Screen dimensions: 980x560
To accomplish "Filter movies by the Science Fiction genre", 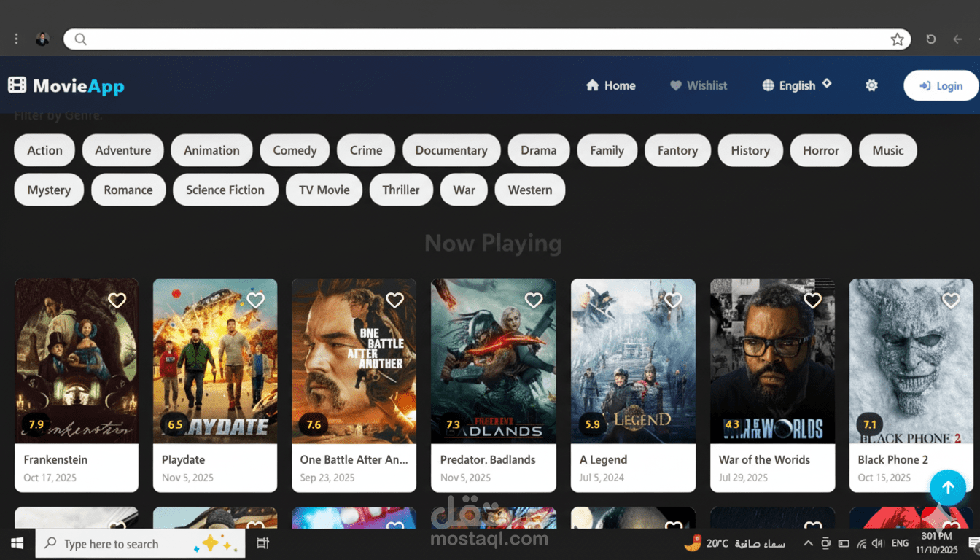I will click(225, 190).
